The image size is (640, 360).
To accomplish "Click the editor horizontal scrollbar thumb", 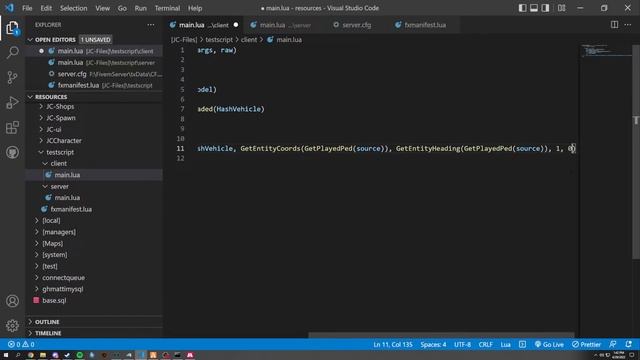I will tap(441, 335).
